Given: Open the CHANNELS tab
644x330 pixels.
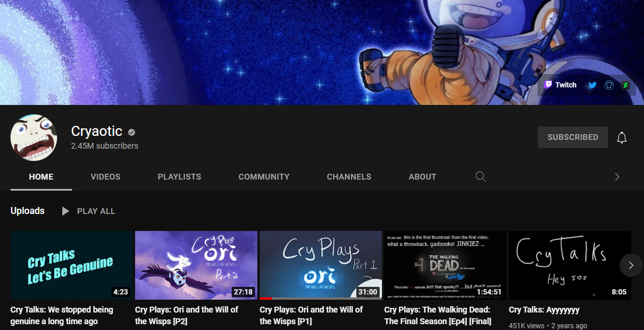Looking at the screenshot, I should tap(349, 177).
